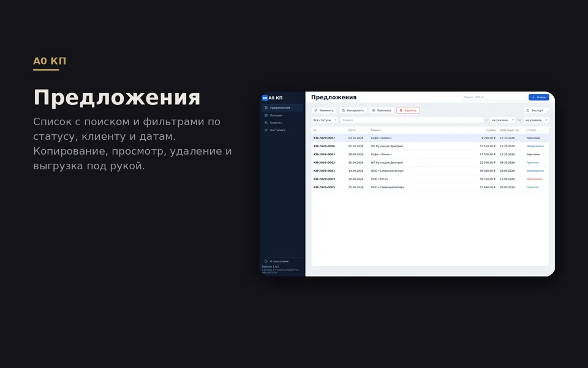Click the Изменить button

click(324, 110)
